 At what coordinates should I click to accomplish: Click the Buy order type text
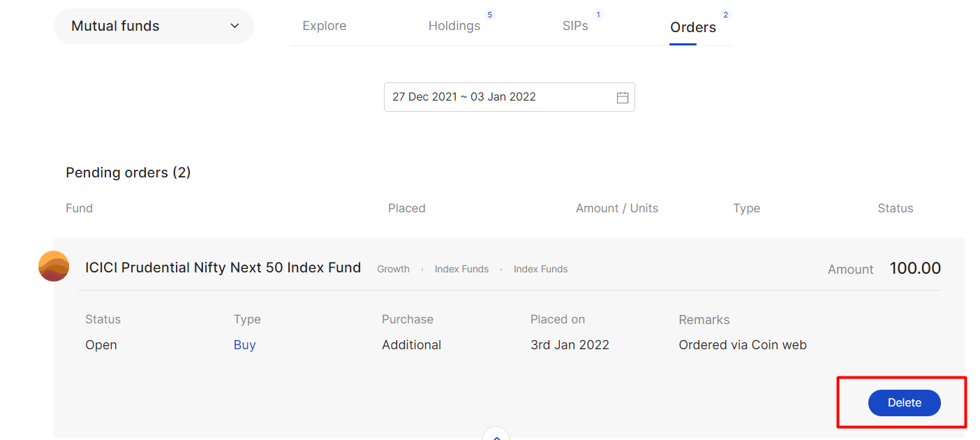pyautogui.click(x=245, y=345)
